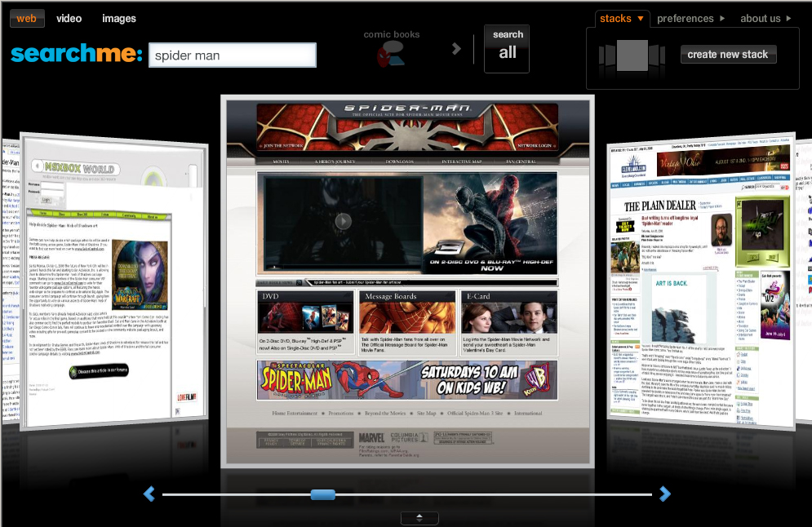This screenshot has width=812, height=527.
Task: Click the expand panel button at bottom center
Action: (x=419, y=518)
